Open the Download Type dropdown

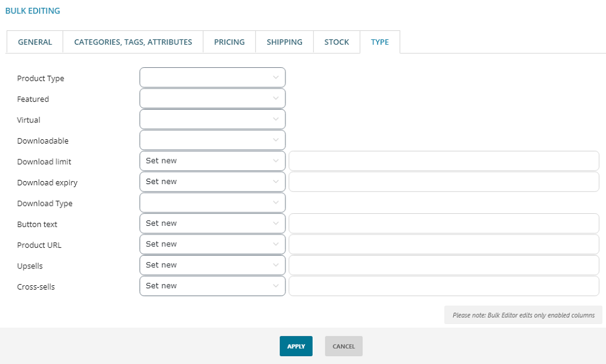(212, 202)
